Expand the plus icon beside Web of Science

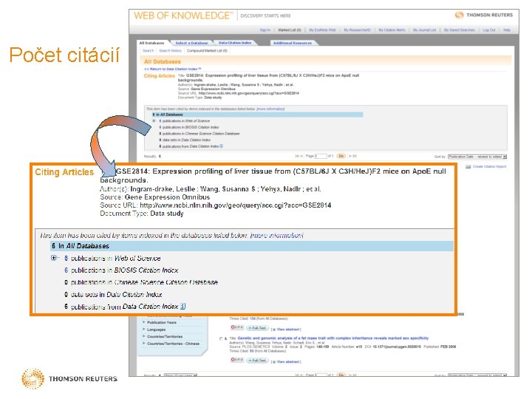click(x=54, y=258)
